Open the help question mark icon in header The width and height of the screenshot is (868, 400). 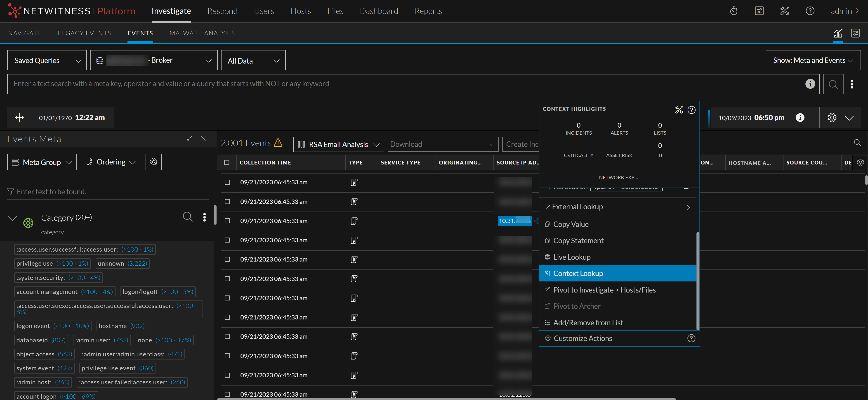(x=810, y=11)
